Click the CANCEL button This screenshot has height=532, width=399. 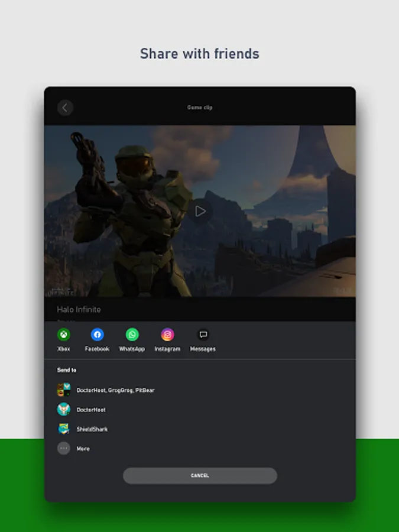[200, 475]
